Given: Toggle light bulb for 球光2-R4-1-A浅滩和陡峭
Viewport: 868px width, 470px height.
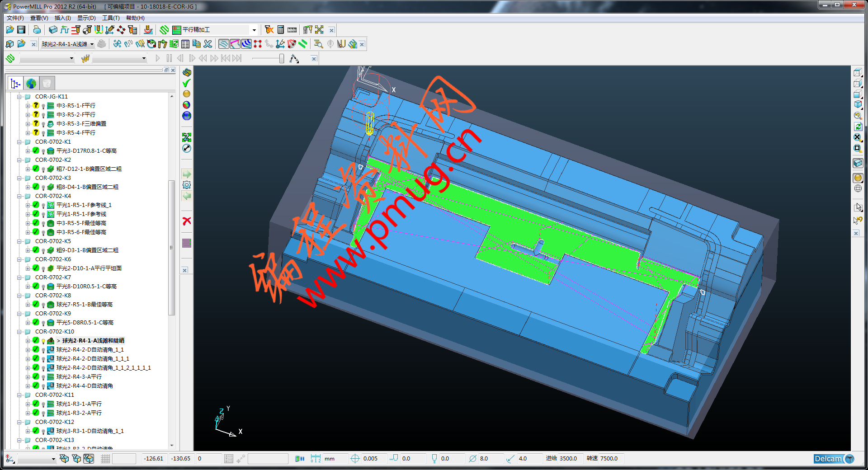Looking at the screenshot, I should tap(43, 341).
